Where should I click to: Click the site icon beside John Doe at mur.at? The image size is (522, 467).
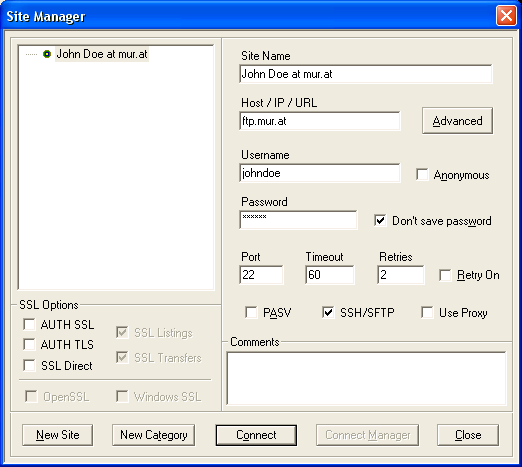point(47,54)
